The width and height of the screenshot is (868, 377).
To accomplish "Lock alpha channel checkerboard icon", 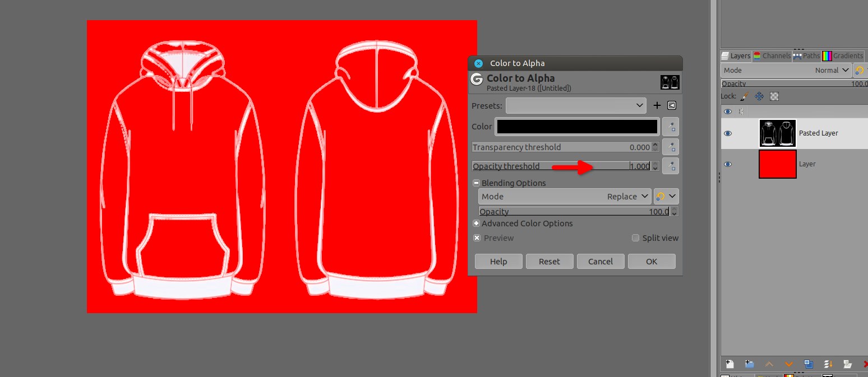I will tap(774, 96).
